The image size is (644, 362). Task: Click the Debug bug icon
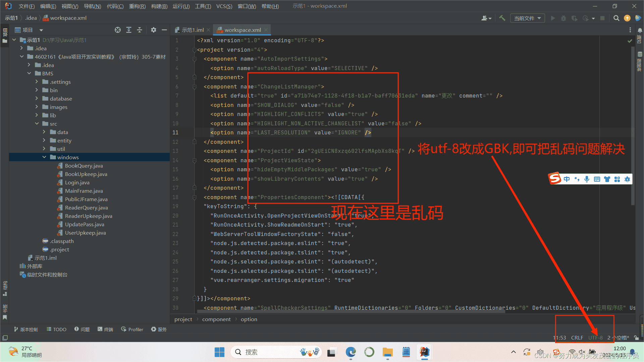[x=563, y=18]
